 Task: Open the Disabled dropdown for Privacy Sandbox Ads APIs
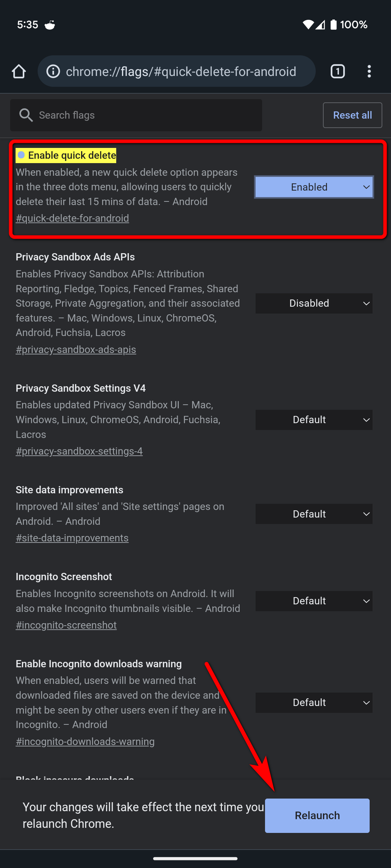tap(314, 303)
